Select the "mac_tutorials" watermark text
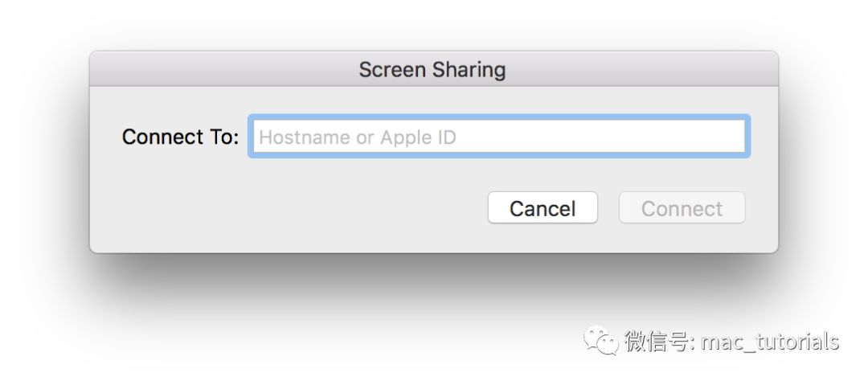 [x=769, y=342]
